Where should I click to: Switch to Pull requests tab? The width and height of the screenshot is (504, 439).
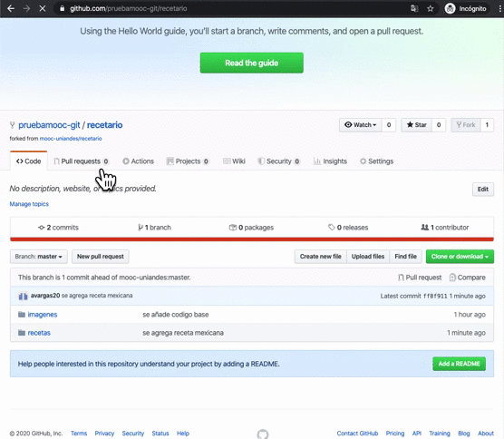click(x=81, y=161)
